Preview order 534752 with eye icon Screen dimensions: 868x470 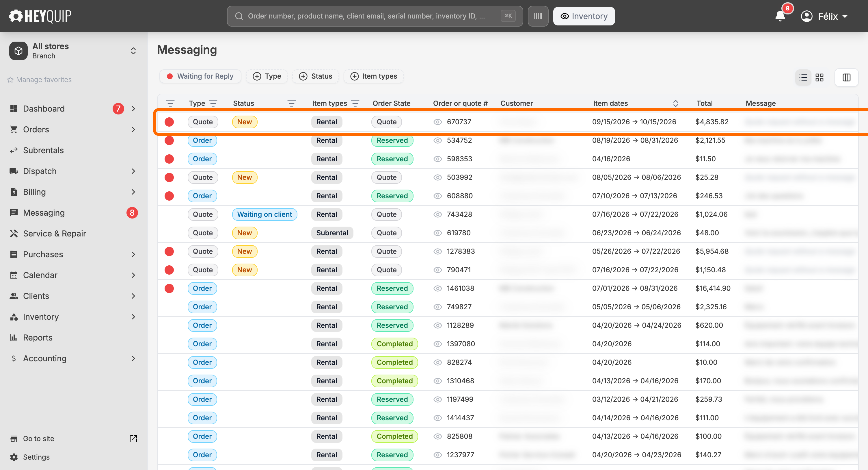point(437,140)
